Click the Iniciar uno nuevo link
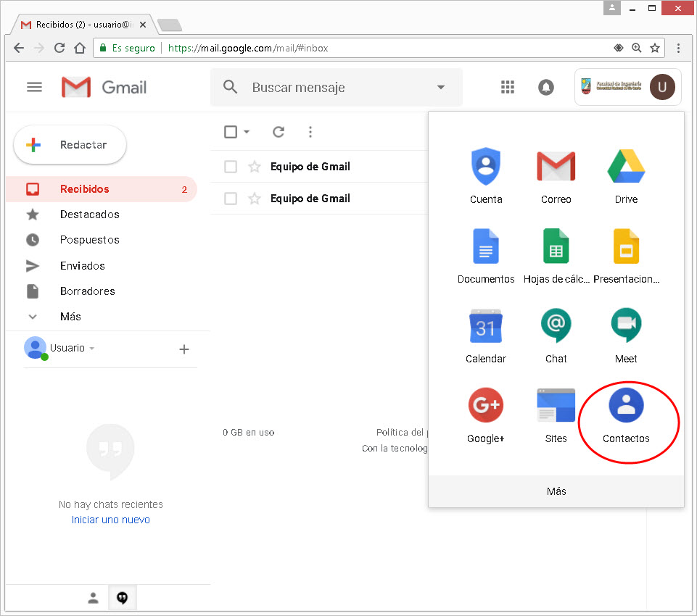Screen dimensions: 697x616 point(111,520)
